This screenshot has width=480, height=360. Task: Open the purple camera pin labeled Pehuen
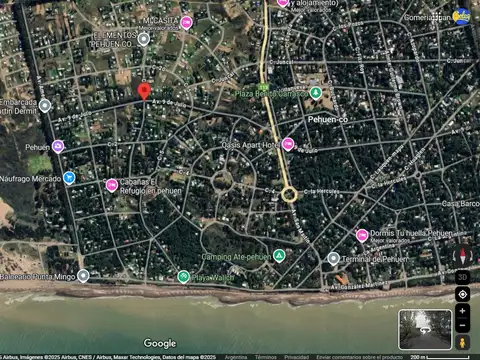tap(58, 147)
